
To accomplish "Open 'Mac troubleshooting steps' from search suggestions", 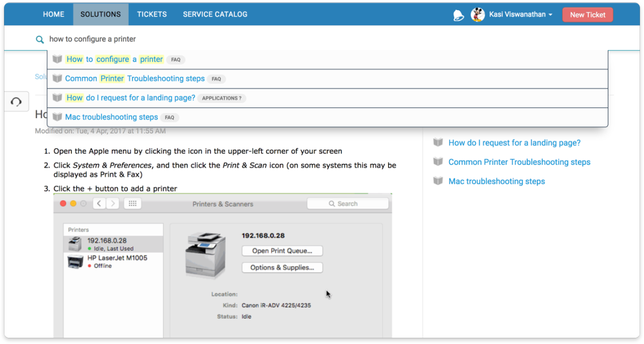I will (111, 117).
